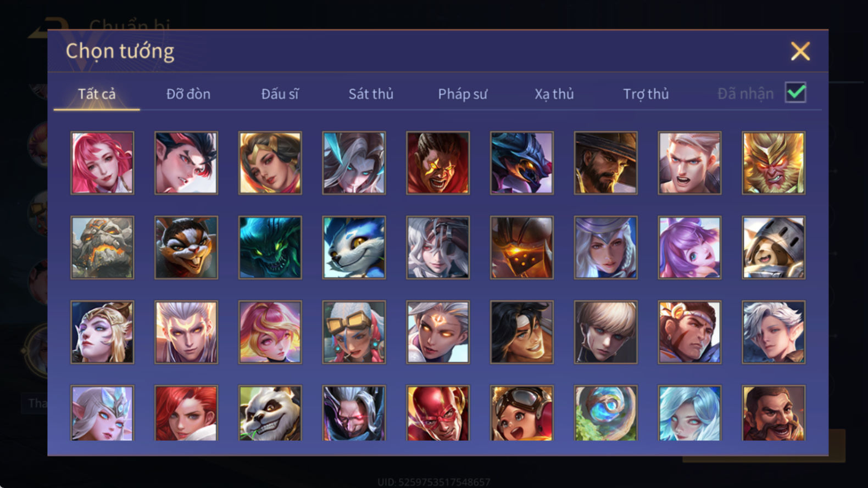Switch to Xạ thủ tab
This screenshot has height=488, width=868.
554,94
